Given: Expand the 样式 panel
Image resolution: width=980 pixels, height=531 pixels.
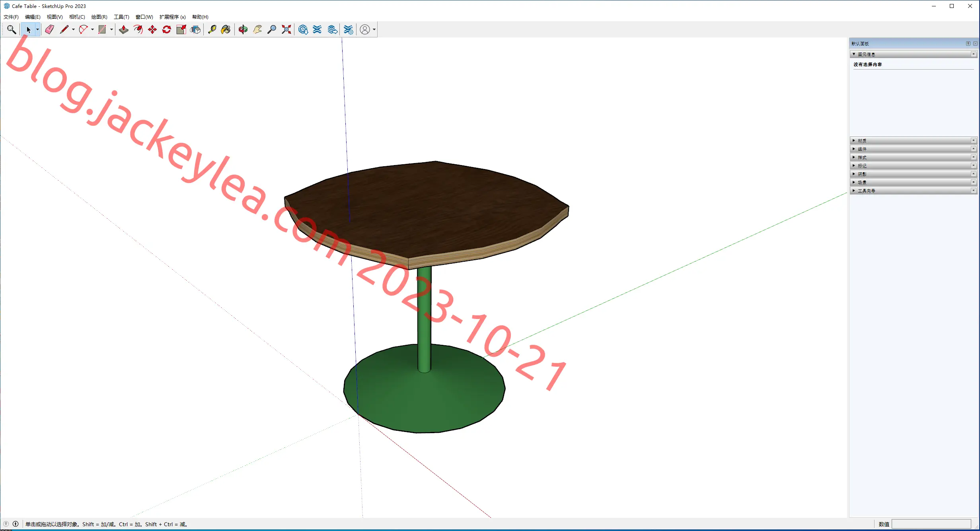Looking at the screenshot, I should tap(854, 157).
